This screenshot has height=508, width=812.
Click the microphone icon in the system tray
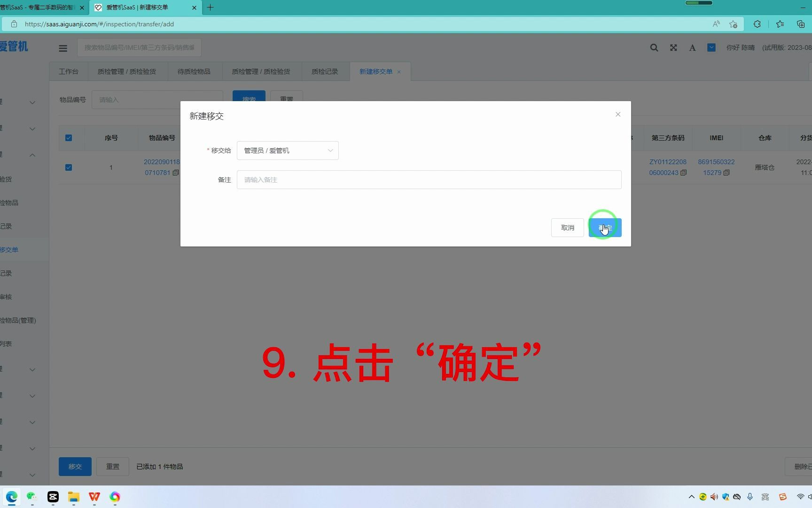point(750,497)
